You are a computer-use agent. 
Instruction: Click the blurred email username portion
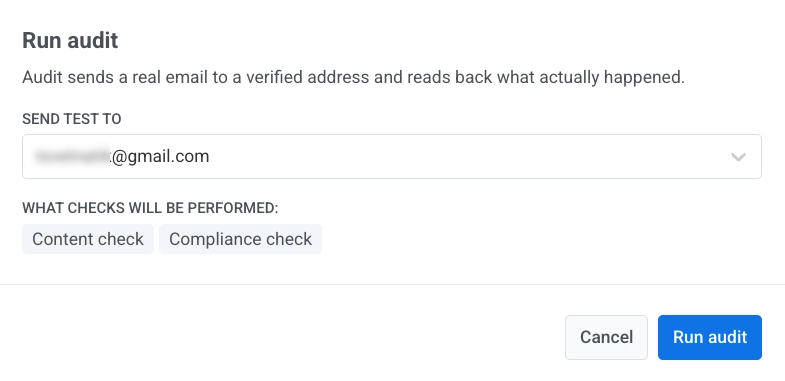click(72, 156)
